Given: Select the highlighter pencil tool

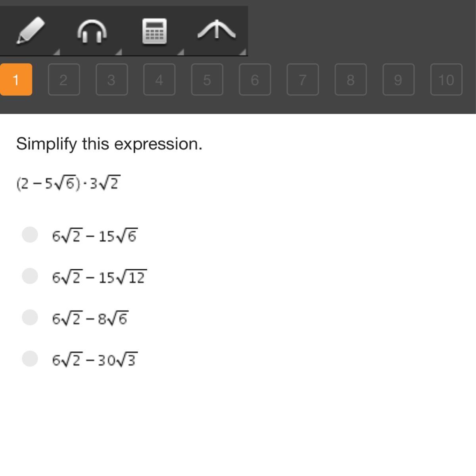Looking at the screenshot, I should [30, 30].
